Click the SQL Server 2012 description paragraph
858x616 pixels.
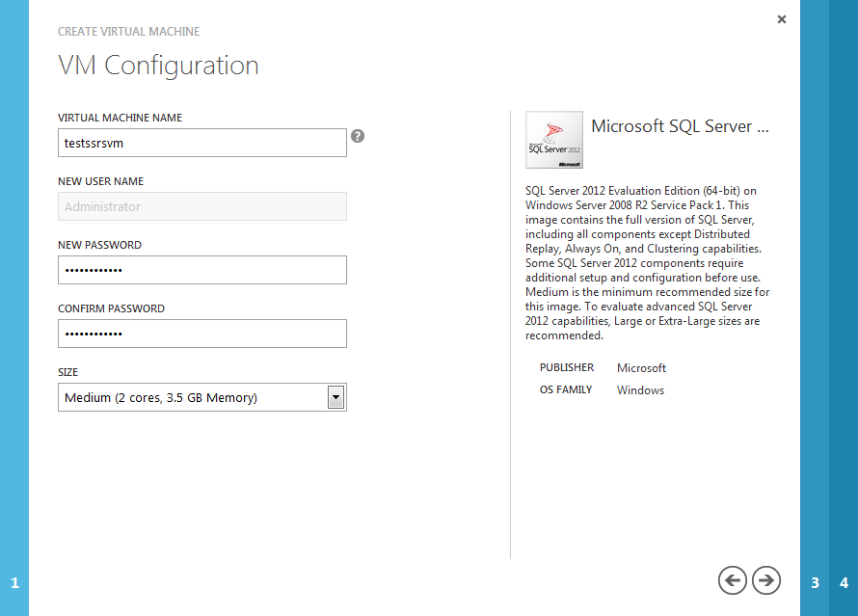tap(647, 263)
